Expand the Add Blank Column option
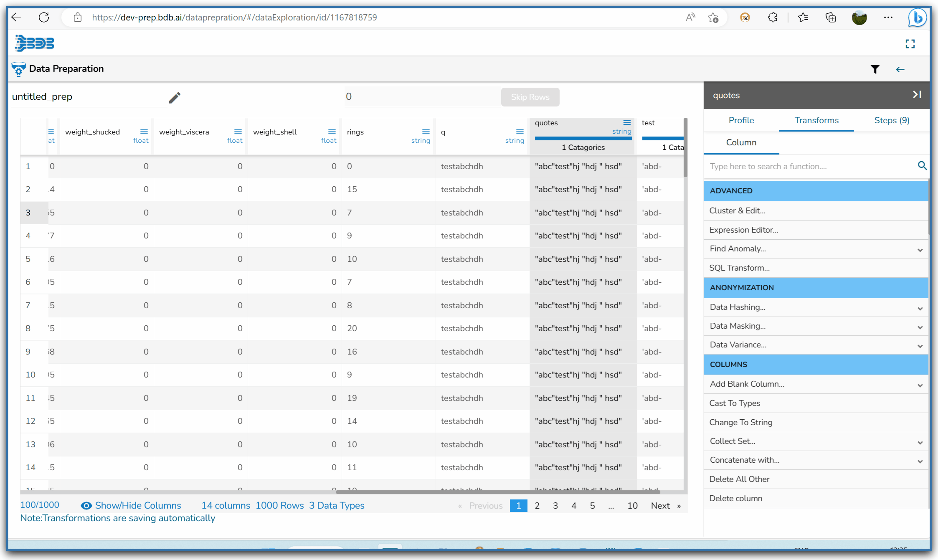The width and height of the screenshot is (938, 560). point(920,385)
